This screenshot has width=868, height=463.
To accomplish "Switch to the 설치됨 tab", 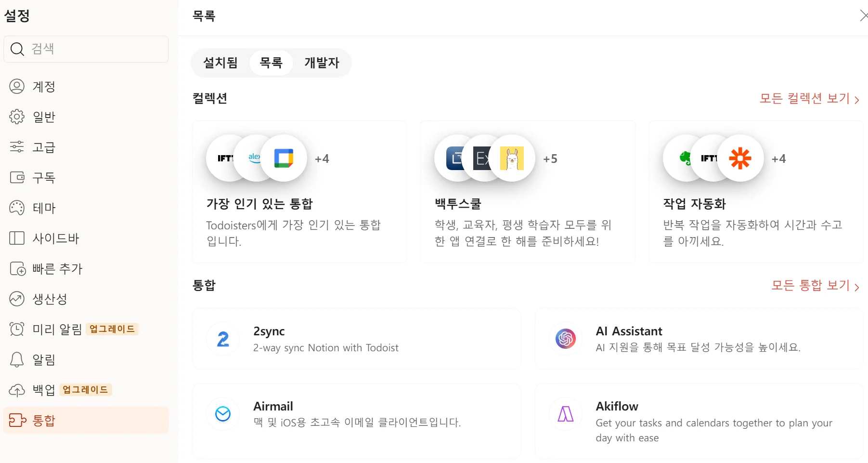I will coord(220,63).
